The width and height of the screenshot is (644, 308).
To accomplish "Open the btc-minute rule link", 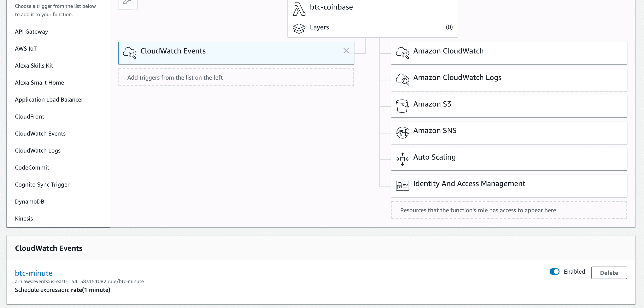I will click(34, 273).
